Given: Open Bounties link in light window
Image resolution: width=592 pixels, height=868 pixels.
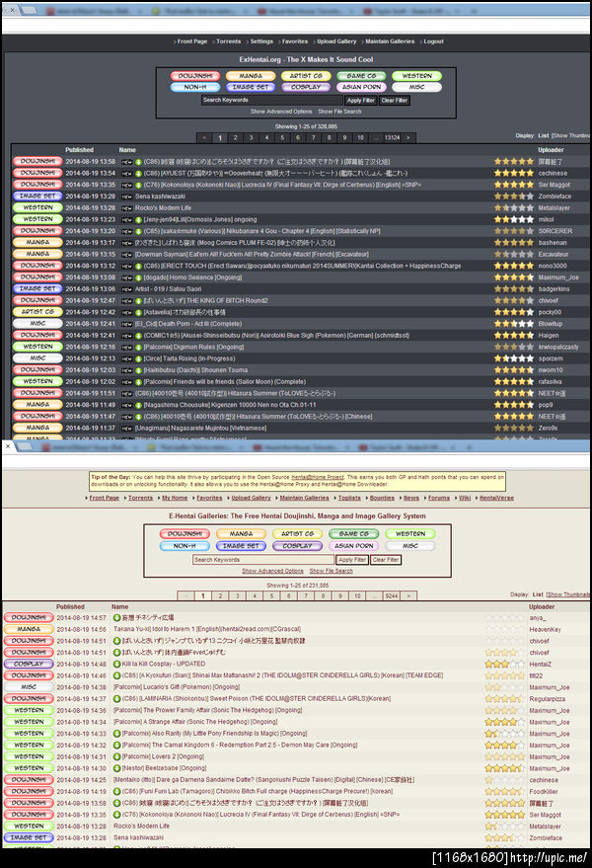Looking at the screenshot, I should [x=382, y=499].
